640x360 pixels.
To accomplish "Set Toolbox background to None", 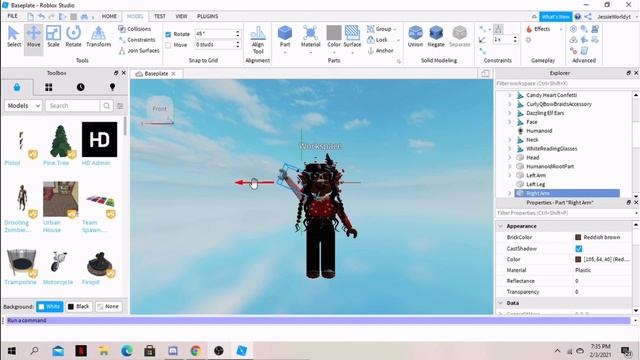I will (x=108, y=307).
